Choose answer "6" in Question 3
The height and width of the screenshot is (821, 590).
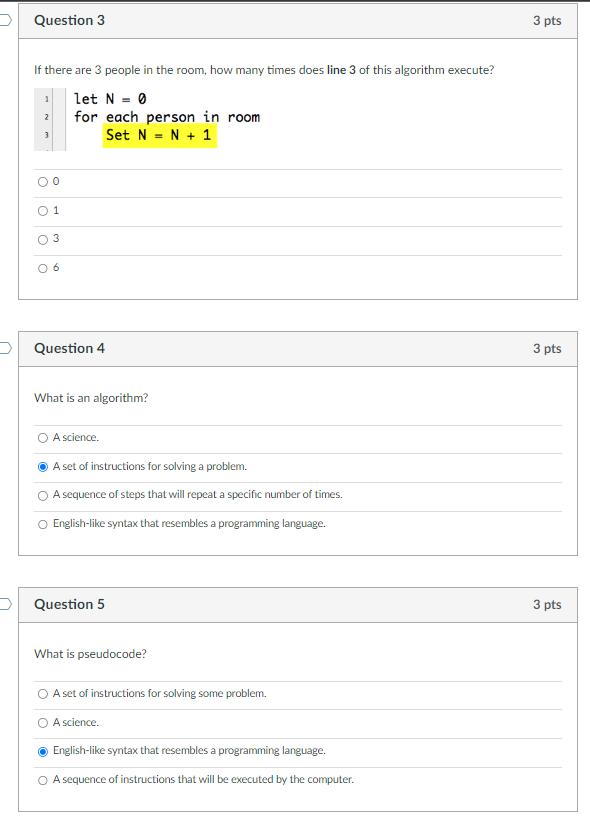[x=43, y=267]
